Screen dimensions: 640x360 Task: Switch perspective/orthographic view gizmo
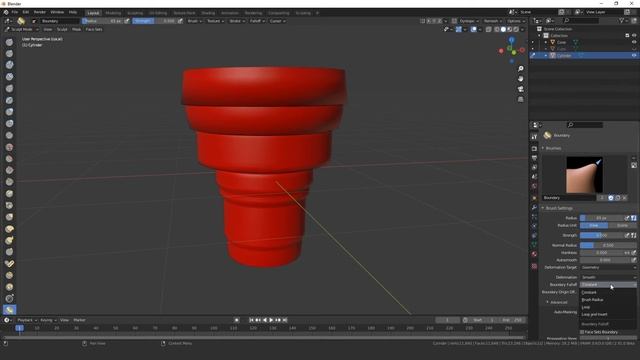(520, 99)
